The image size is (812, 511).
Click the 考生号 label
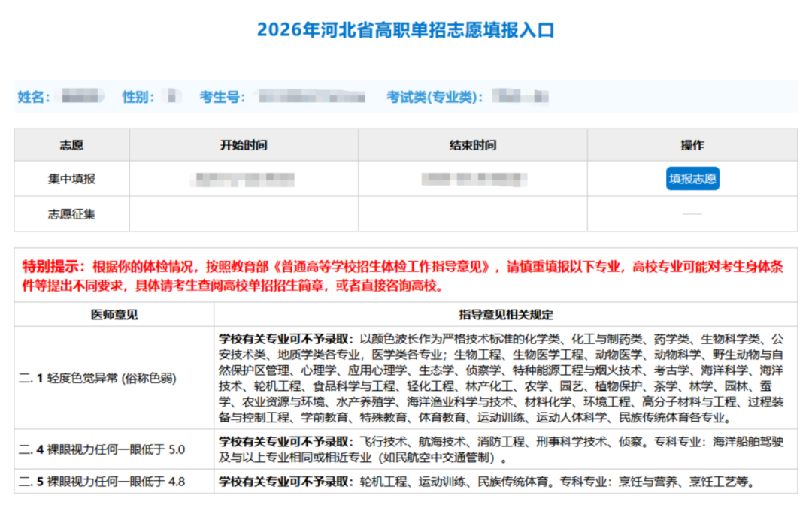222,97
